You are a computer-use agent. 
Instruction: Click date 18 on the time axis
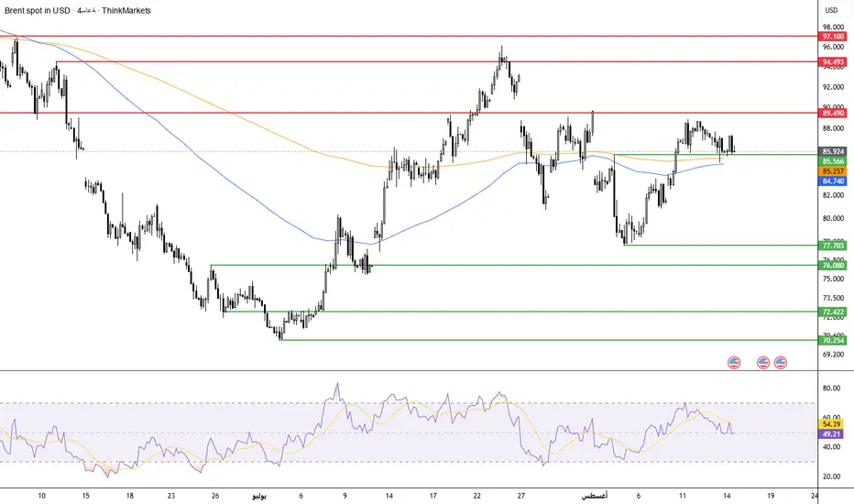[x=129, y=496]
